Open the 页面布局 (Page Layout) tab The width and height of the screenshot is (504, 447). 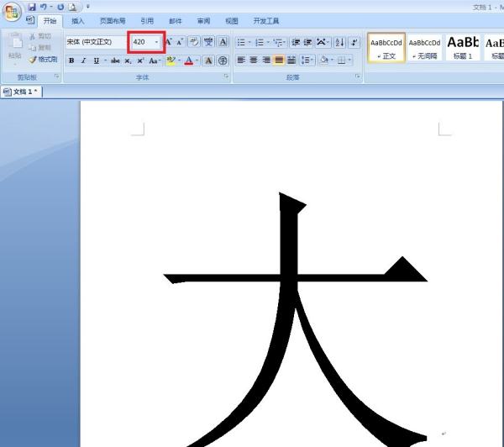113,21
